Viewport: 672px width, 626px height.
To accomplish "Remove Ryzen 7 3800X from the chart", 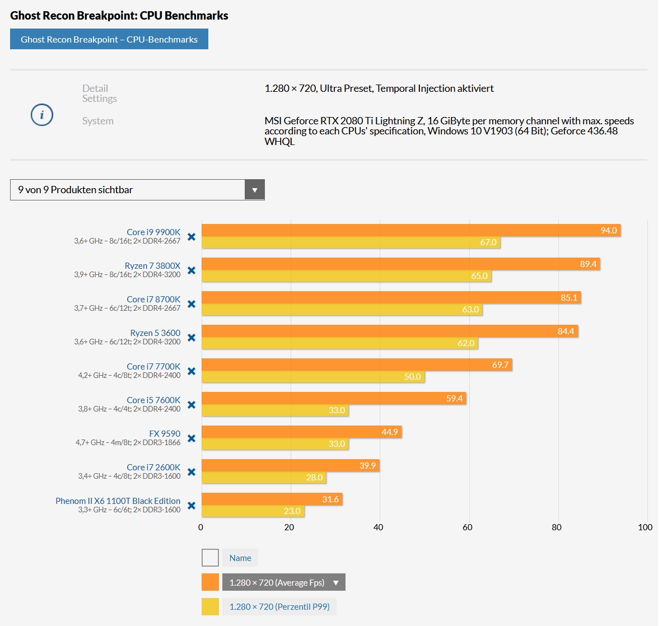I will [191, 270].
